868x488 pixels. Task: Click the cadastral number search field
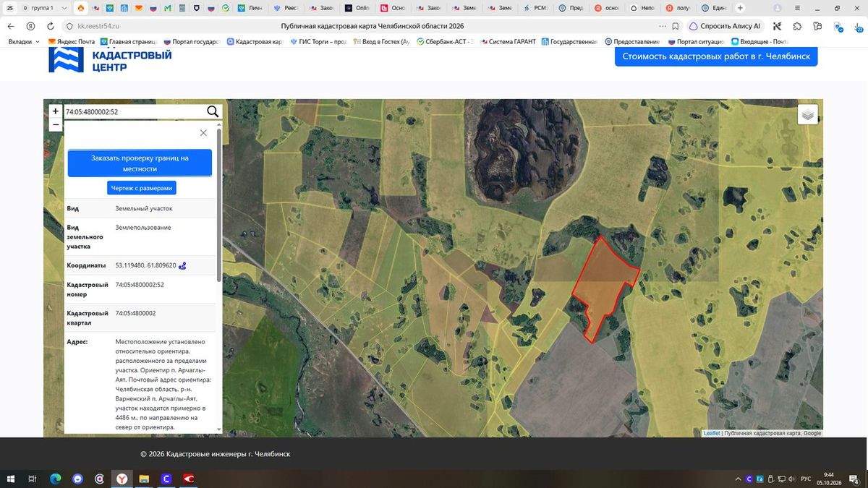point(135,111)
